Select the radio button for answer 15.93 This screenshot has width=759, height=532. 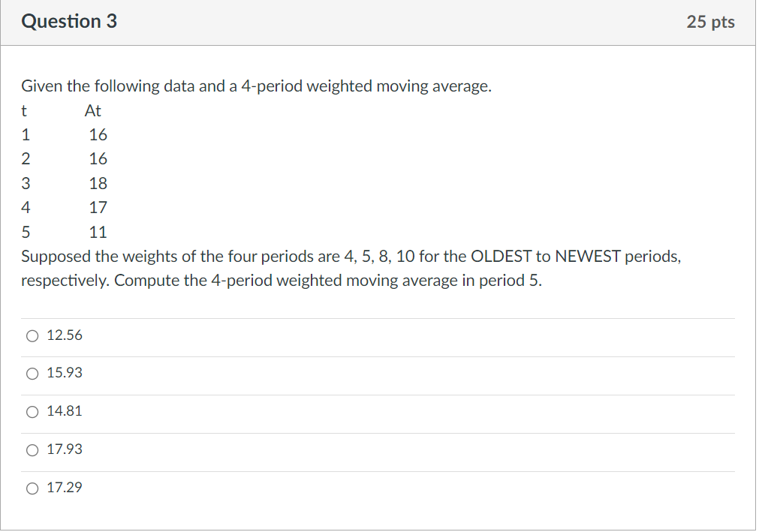point(32,374)
